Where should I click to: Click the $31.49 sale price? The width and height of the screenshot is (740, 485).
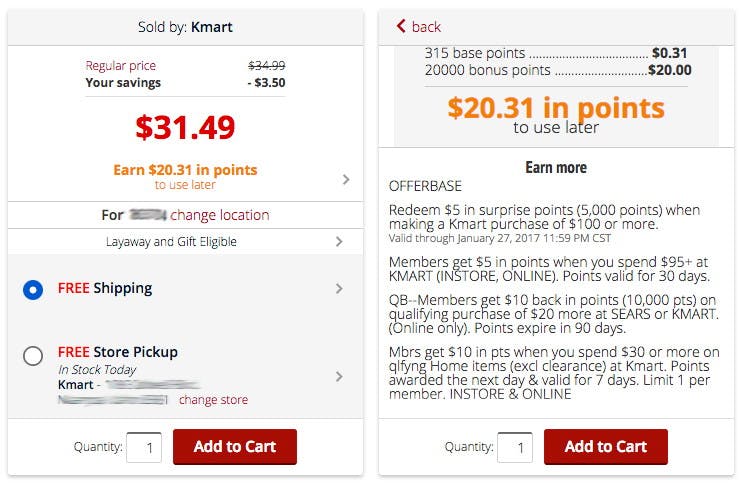click(185, 127)
